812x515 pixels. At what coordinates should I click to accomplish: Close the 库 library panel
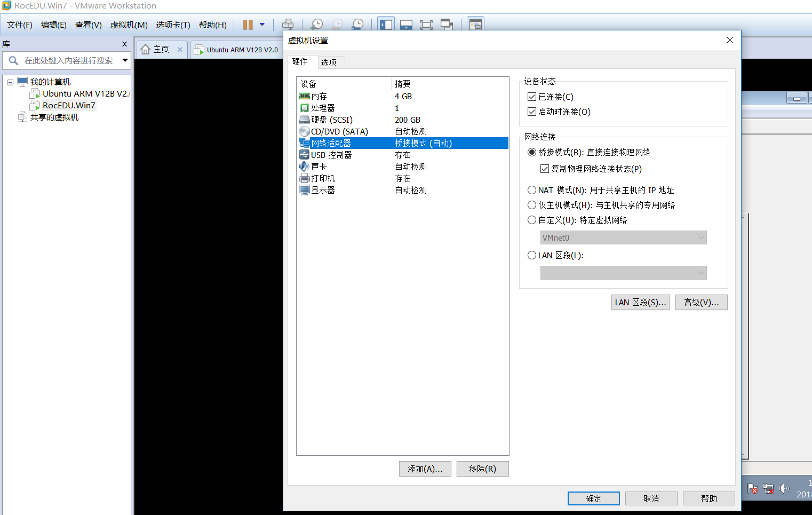124,44
